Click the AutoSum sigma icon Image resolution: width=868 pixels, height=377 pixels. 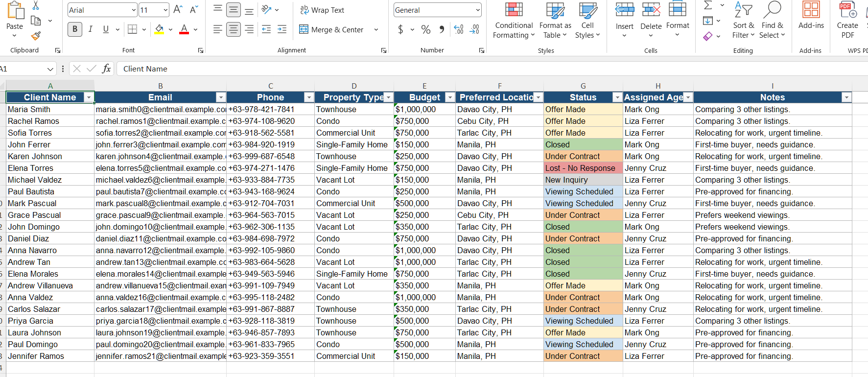708,5
